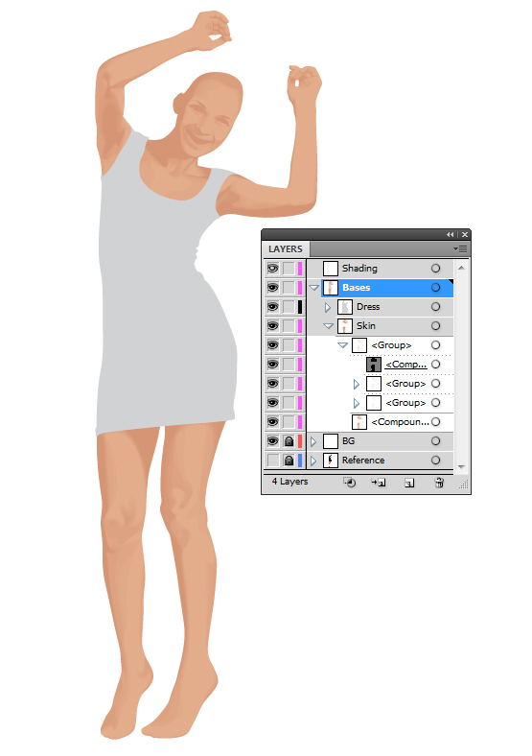Click the '4 Layers' status text
The height and width of the screenshot is (756, 532).
click(289, 482)
